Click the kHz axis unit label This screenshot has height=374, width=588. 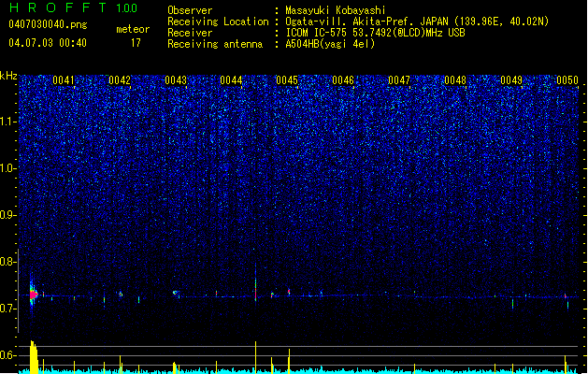click(8, 76)
